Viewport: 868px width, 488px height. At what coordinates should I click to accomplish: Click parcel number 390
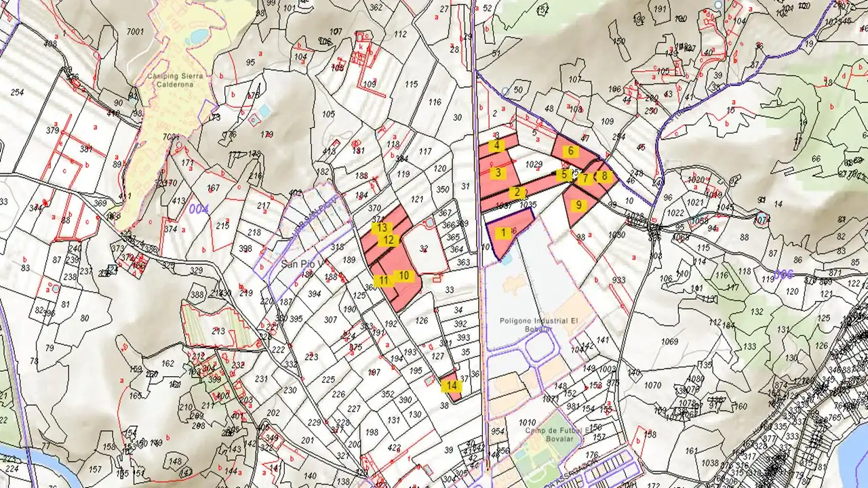pos(405,400)
